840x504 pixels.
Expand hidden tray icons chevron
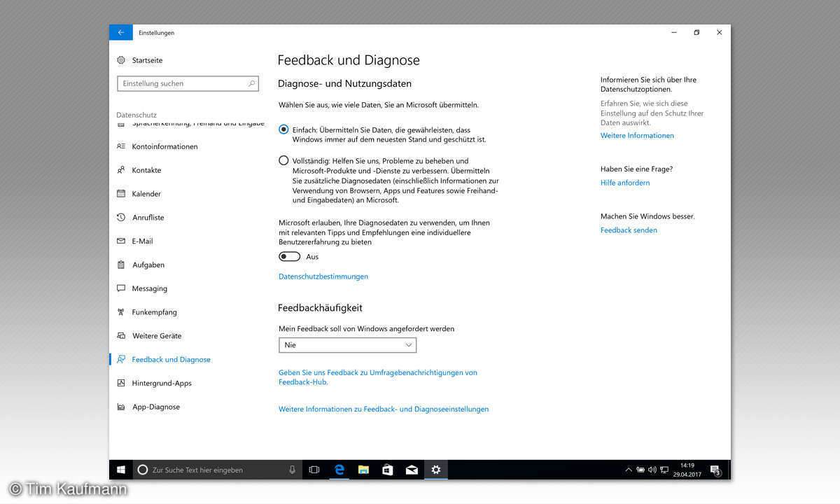tap(628, 470)
